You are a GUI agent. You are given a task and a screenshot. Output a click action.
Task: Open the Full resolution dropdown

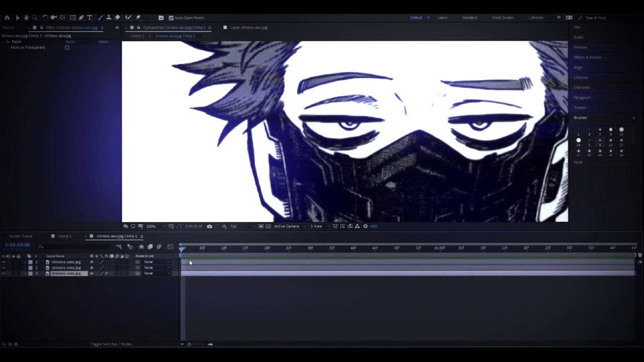243,226
